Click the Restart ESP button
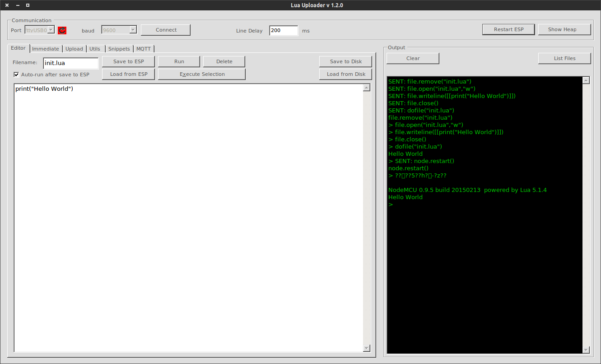Viewport: 601px width, 364px height. click(x=508, y=29)
